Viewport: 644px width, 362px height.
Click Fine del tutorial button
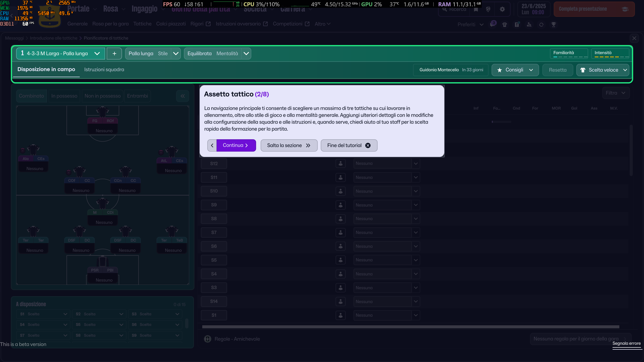349,145
